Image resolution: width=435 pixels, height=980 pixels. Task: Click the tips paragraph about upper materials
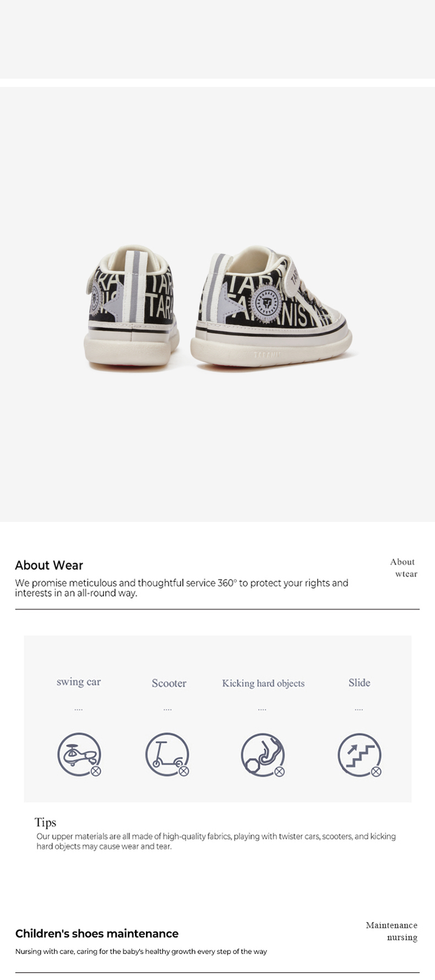click(x=216, y=841)
